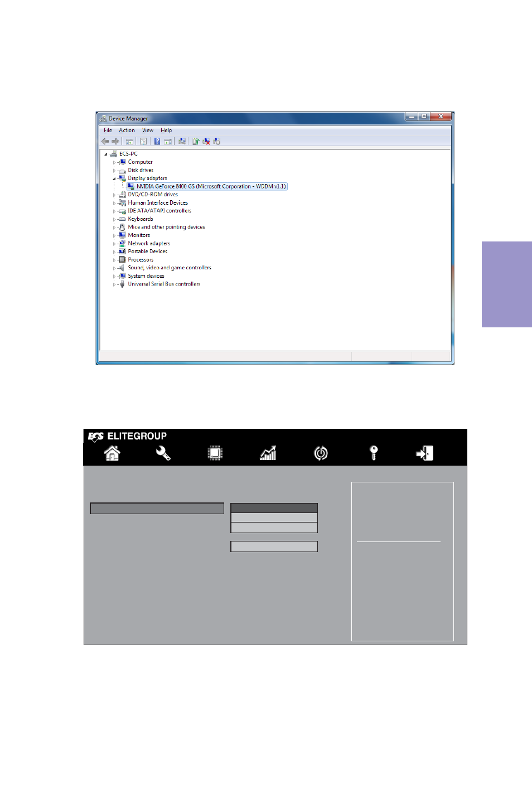Select Portable Devices tree item
Screen dimensions: 532x798
[x=147, y=252]
